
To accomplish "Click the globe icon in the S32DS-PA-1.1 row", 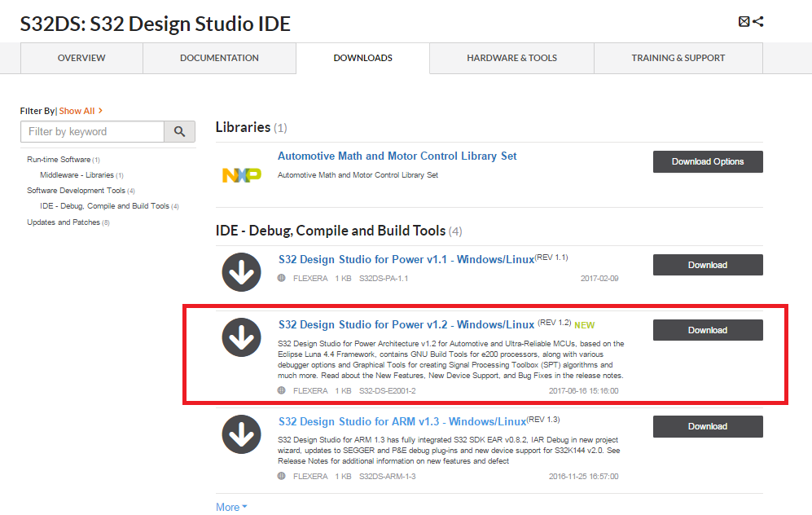I will tap(281, 278).
